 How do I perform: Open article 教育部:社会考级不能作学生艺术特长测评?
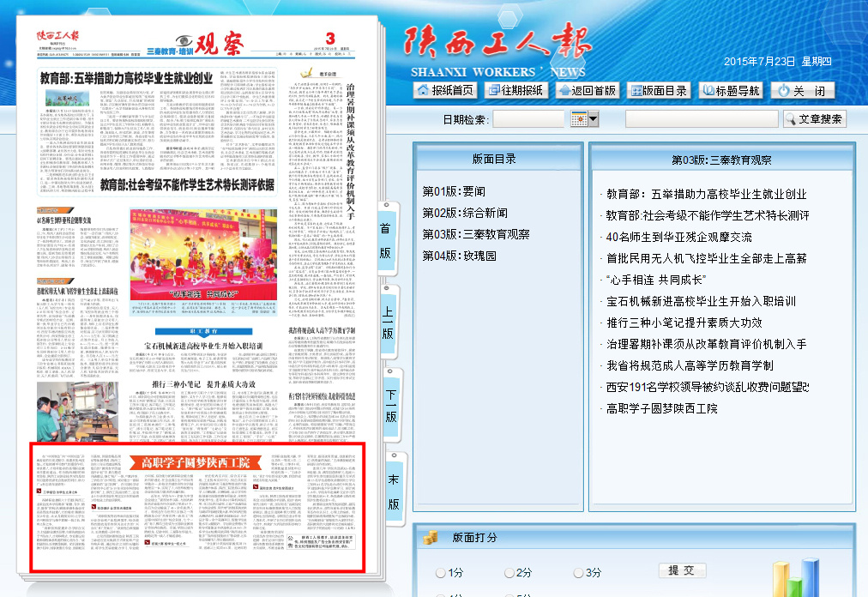click(x=707, y=216)
